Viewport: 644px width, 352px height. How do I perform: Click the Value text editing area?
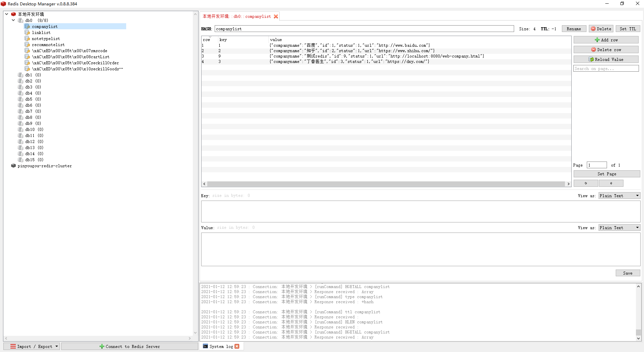[x=421, y=249]
